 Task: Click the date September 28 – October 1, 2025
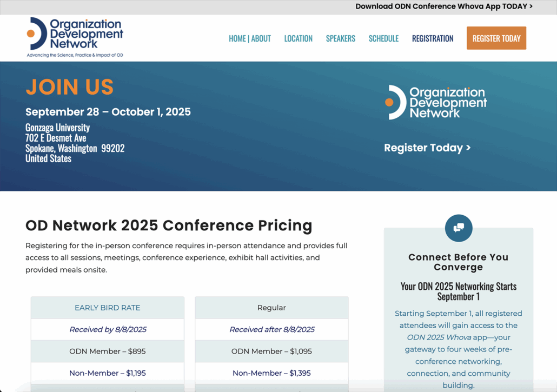(108, 112)
